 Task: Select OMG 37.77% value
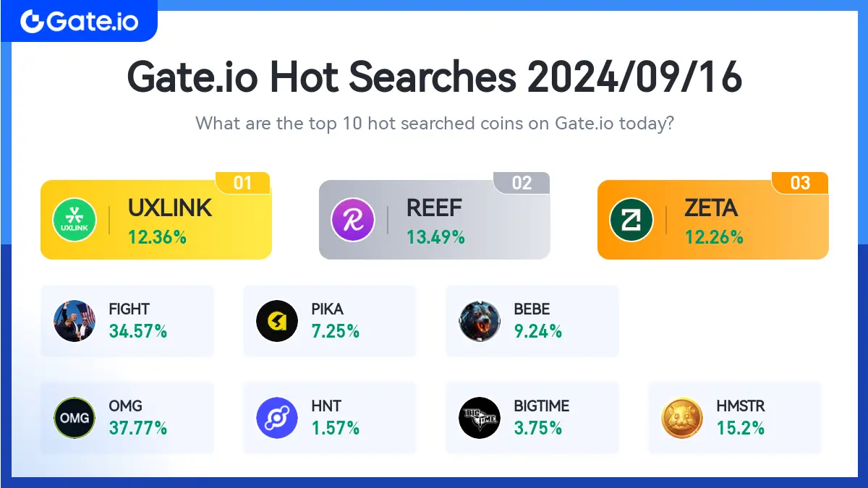pos(138,428)
